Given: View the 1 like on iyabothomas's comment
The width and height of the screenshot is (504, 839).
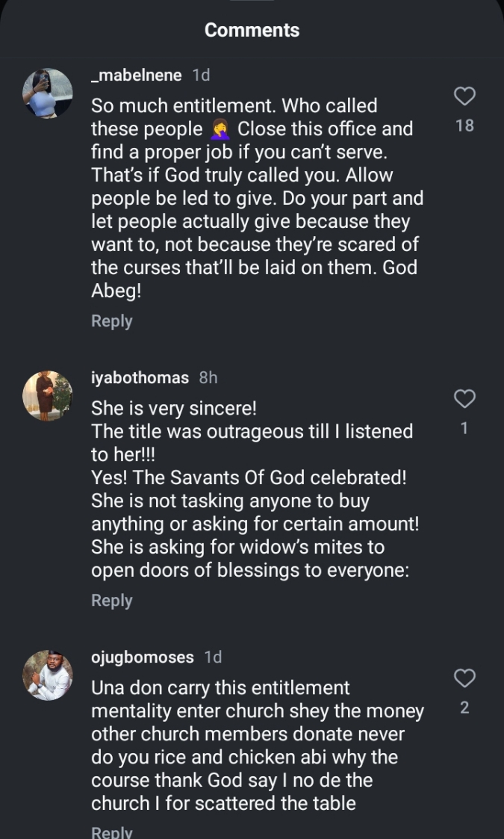Looking at the screenshot, I should [464, 429].
